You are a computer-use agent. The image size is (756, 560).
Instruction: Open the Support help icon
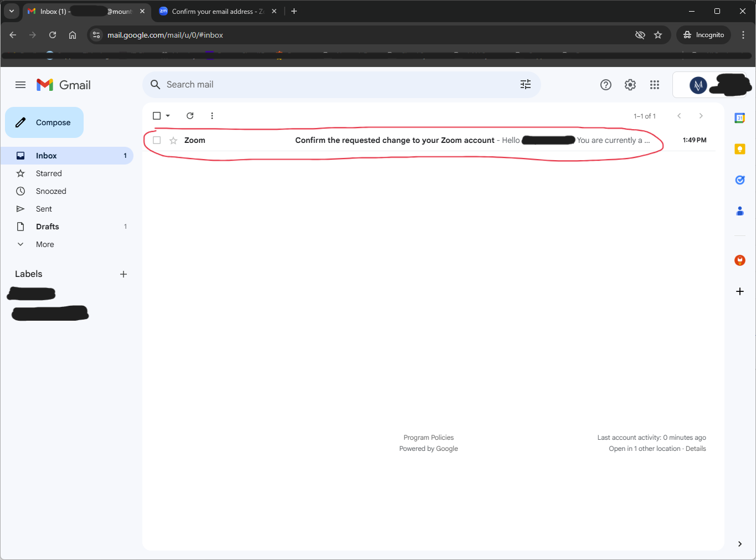click(606, 85)
